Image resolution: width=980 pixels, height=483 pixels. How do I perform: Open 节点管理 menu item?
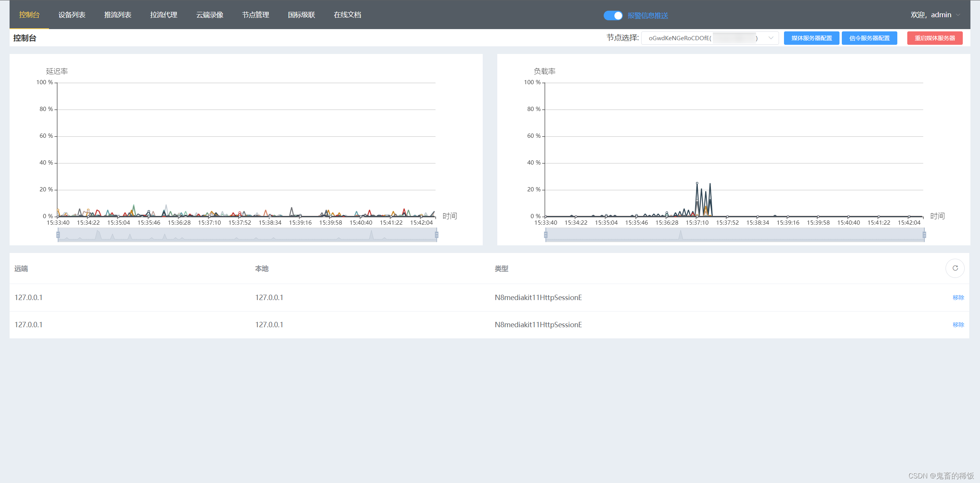coord(256,15)
